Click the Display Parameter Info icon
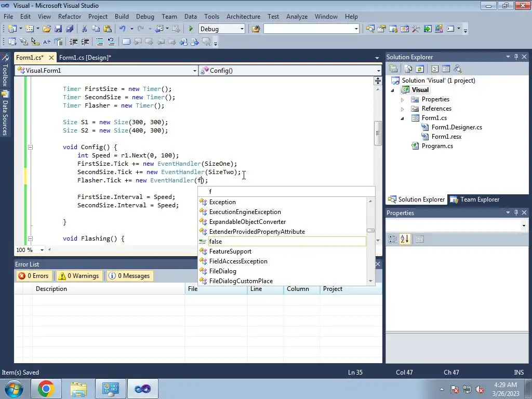The width and height of the screenshot is (532, 399). 24,42
